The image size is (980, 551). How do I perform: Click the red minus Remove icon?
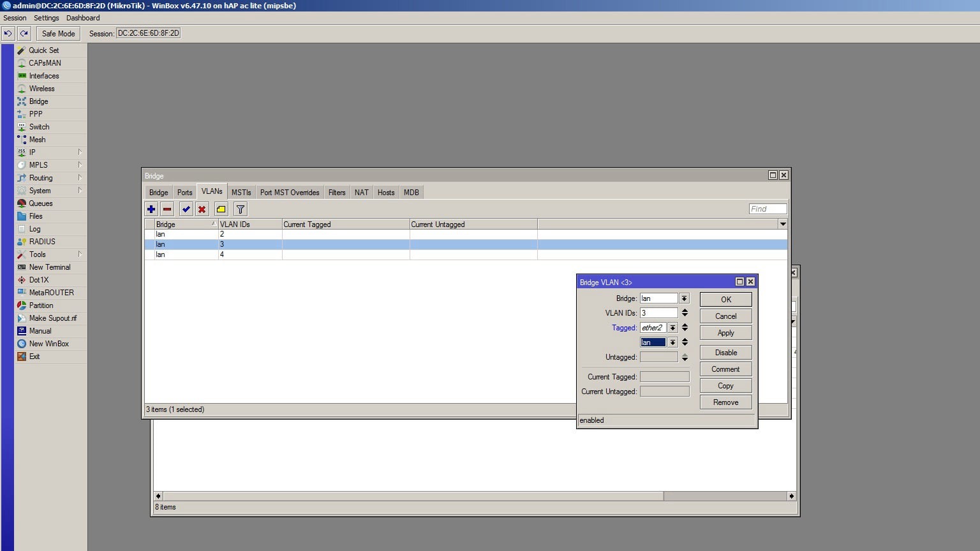click(x=167, y=209)
